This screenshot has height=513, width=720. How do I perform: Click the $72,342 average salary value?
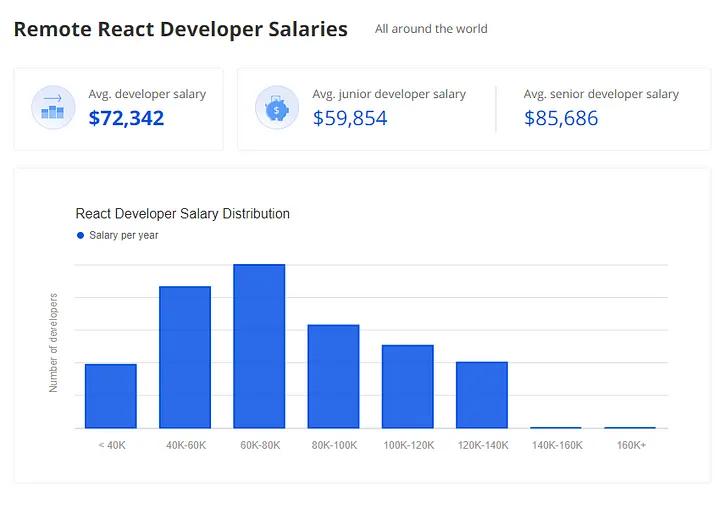126,119
